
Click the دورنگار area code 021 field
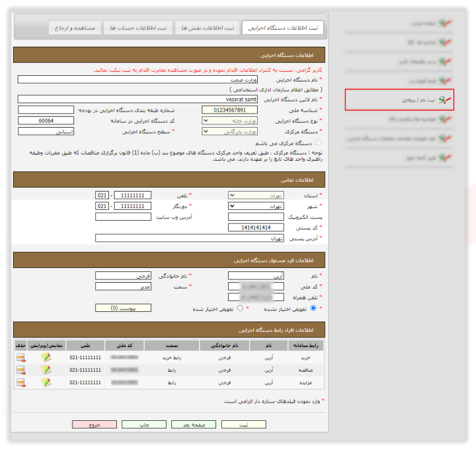pyautogui.click(x=102, y=206)
